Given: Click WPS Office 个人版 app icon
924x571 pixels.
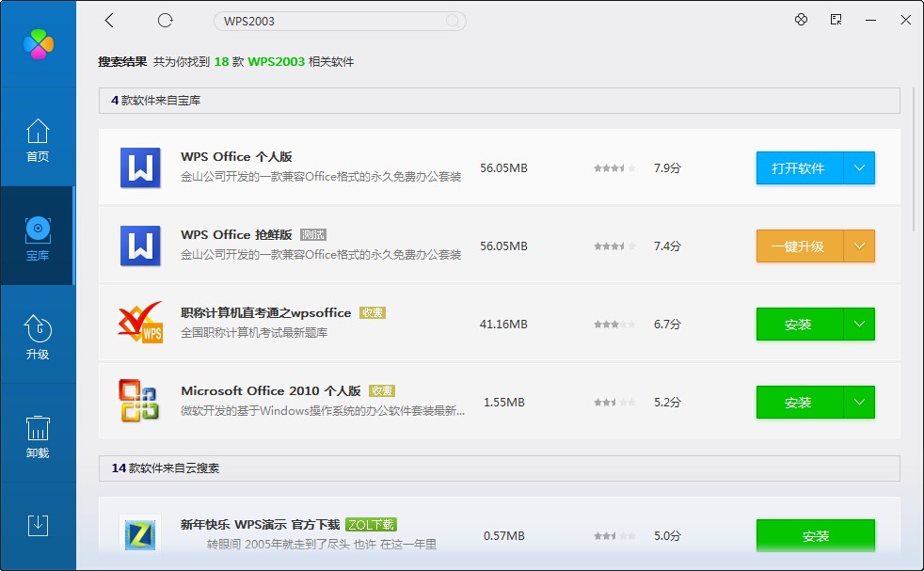Looking at the screenshot, I should (x=140, y=168).
